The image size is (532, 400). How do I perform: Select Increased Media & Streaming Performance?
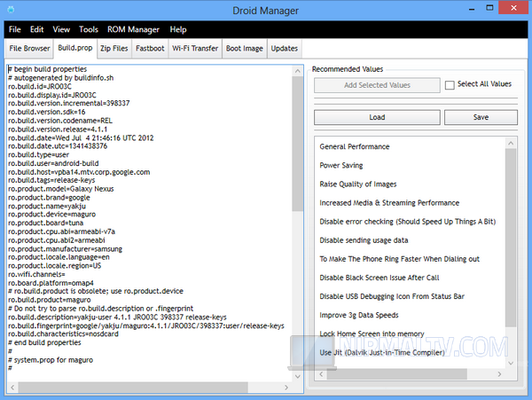389,203
